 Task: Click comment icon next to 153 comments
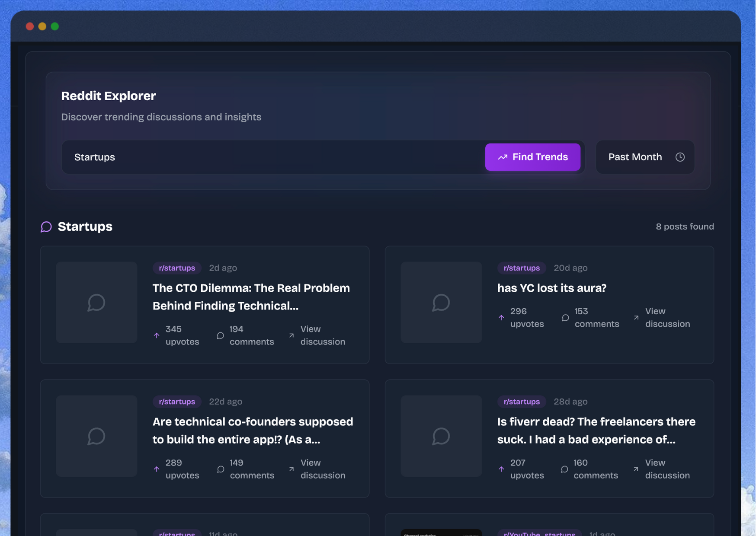click(565, 318)
